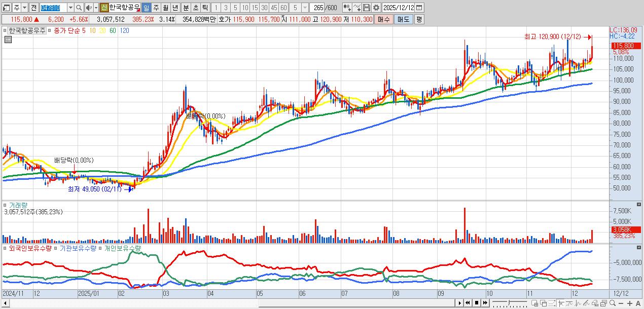644x309 pixels.
Task: Click the 한국항공우주 chart title label
Action: [x=27, y=30]
